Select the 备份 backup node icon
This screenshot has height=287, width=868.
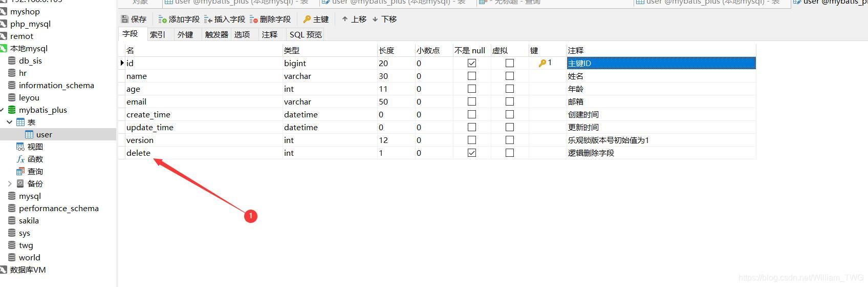20,183
